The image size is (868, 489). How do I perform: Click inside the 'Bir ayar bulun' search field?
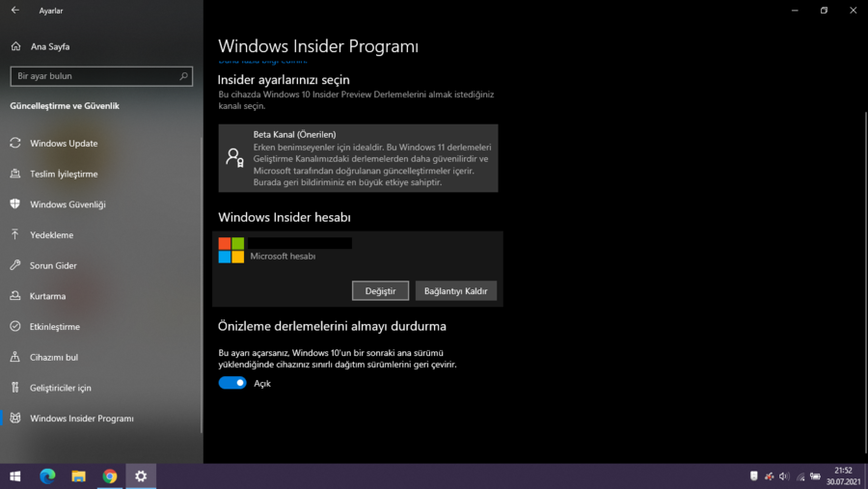pyautogui.click(x=101, y=76)
